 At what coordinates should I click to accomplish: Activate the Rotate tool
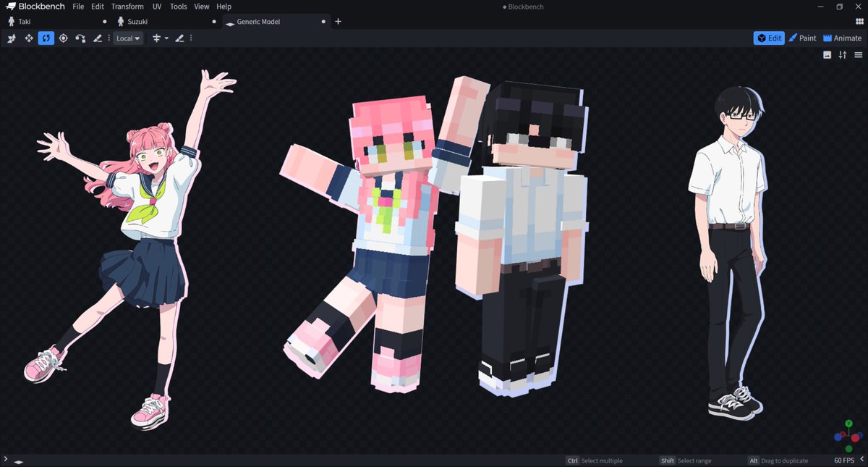(x=46, y=38)
